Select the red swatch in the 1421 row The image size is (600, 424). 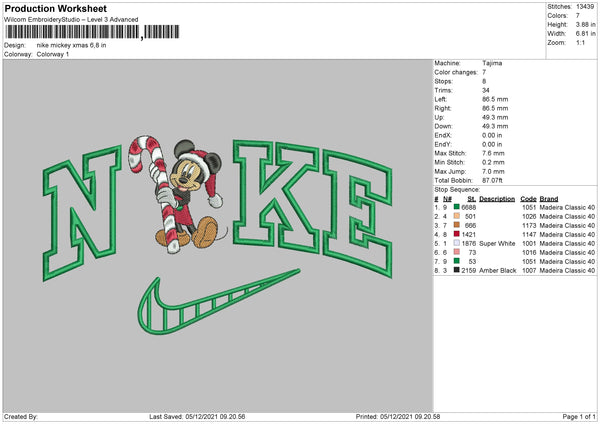457,234
